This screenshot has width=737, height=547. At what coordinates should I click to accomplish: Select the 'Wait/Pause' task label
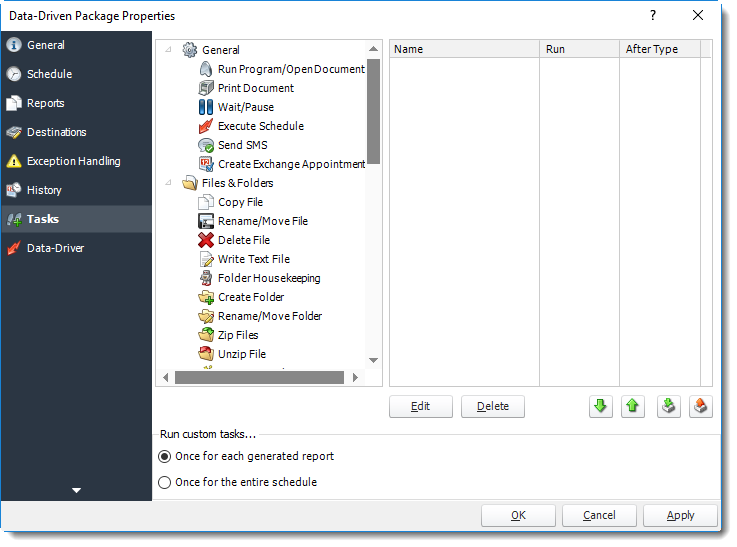[x=246, y=107]
